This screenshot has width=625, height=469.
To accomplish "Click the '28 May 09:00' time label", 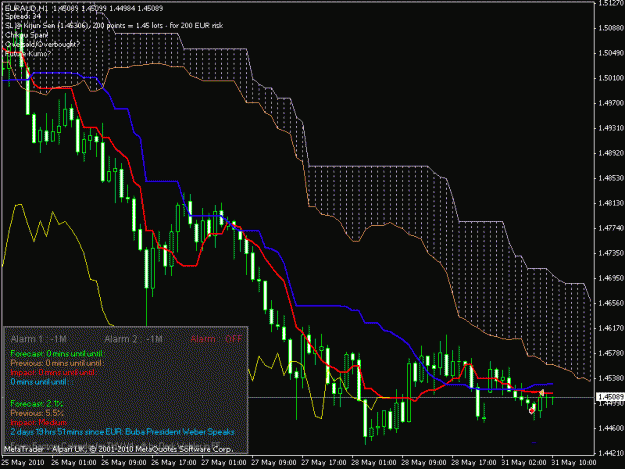I will click(x=424, y=463).
